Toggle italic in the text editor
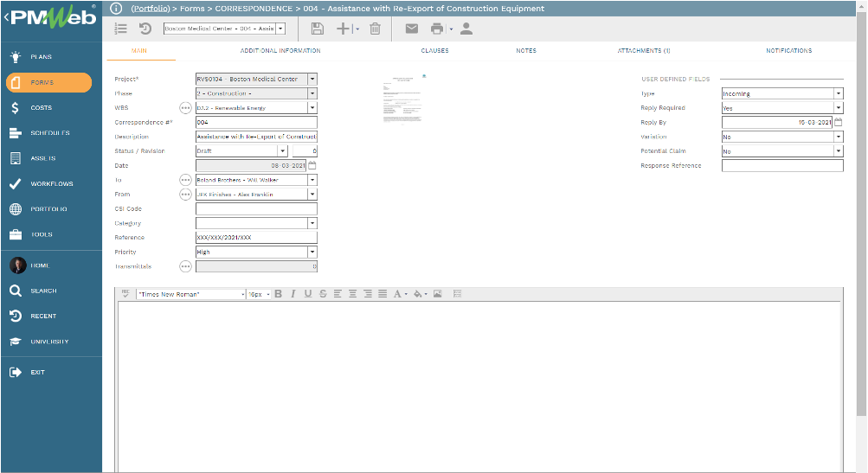The width and height of the screenshot is (868, 473). coord(293,294)
